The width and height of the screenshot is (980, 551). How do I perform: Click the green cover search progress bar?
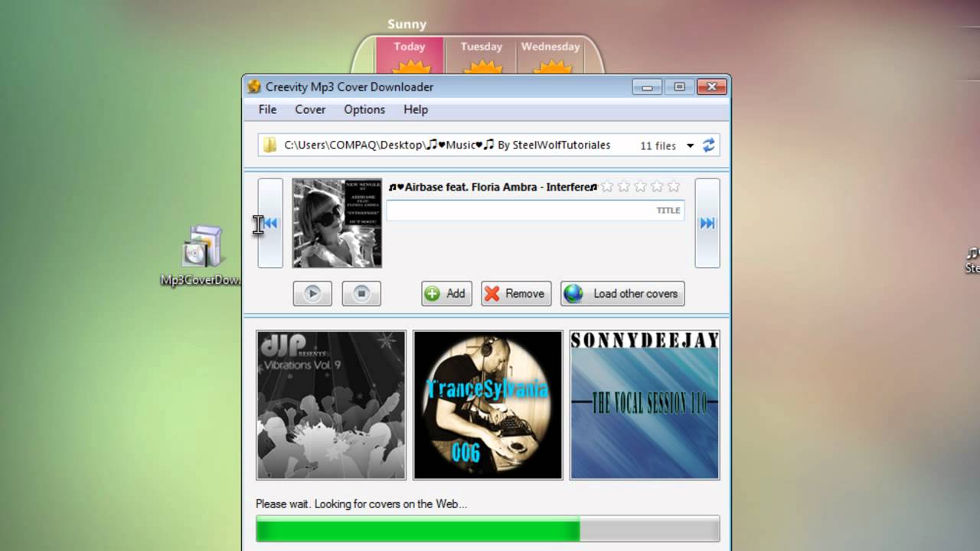point(488,529)
